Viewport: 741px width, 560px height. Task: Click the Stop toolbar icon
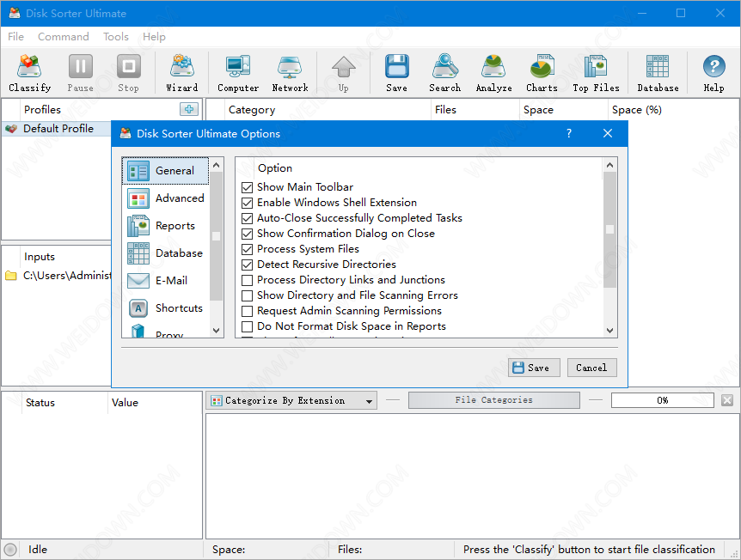tap(129, 73)
